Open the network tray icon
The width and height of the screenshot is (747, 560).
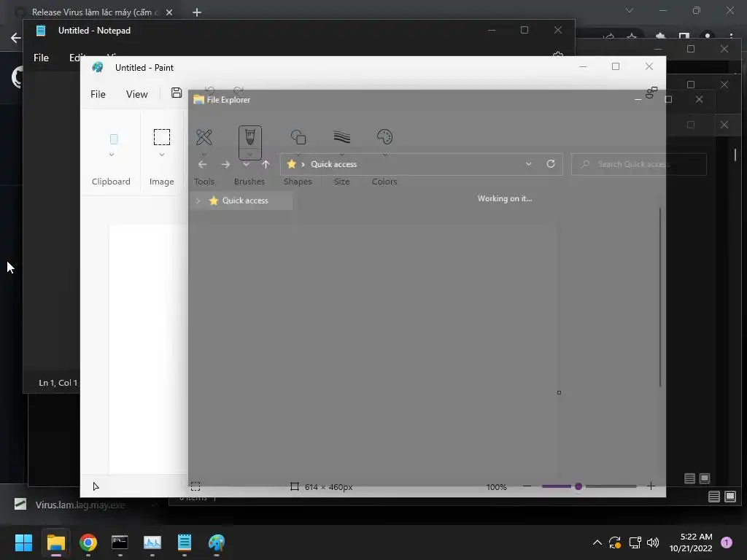[x=635, y=542]
